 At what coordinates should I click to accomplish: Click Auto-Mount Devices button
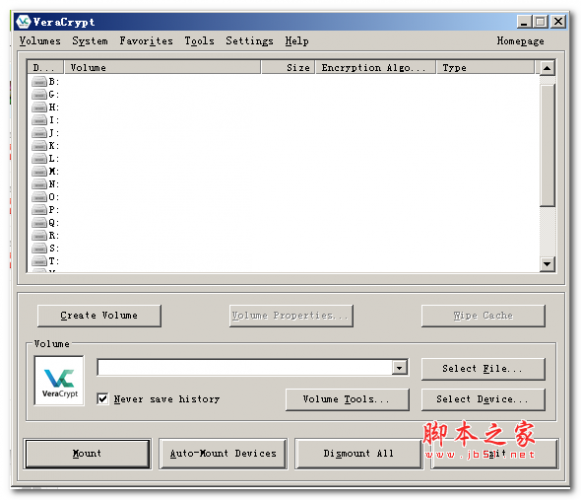pyautogui.click(x=223, y=454)
